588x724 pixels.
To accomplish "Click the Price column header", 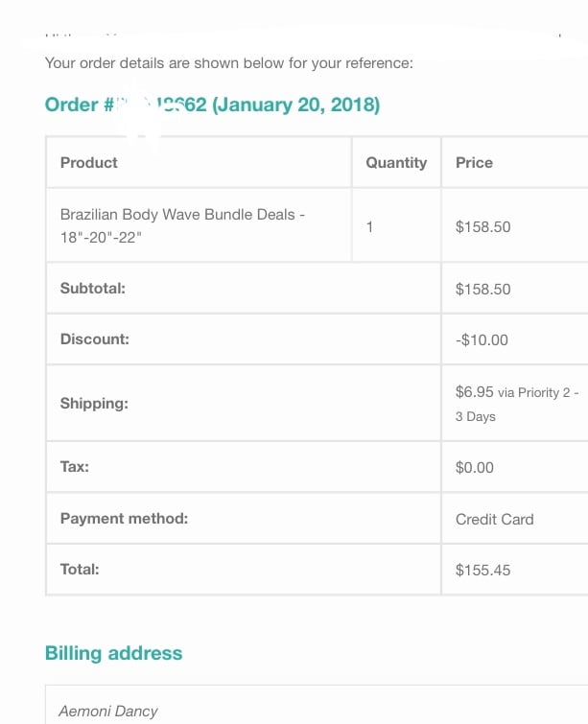I will tap(474, 163).
